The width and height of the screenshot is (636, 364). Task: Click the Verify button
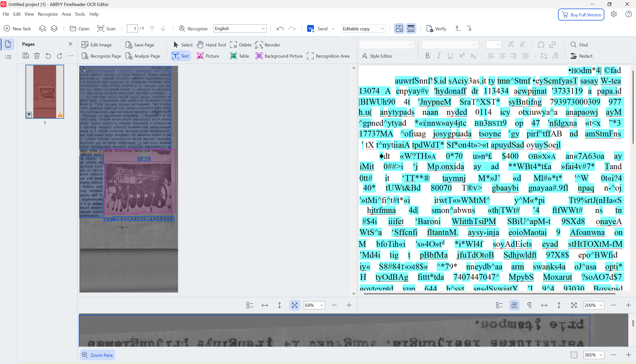[436, 29]
